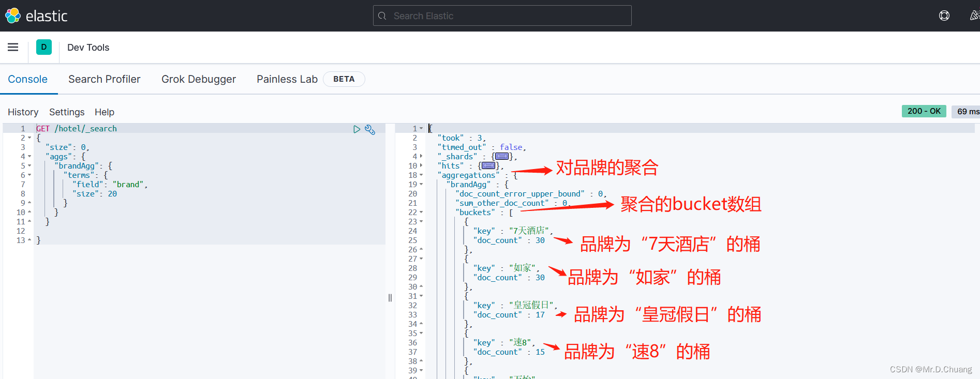Click the pane resize handle between editors
Image resolution: width=980 pixels, height=379 pixels.
390,298
